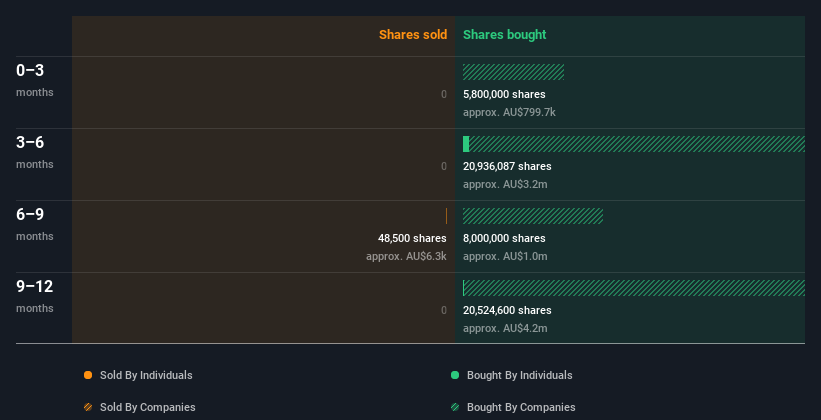Click the 9–12 months bought bar
The height and width of the screenshot is (420, 821).
coord(634,288)
